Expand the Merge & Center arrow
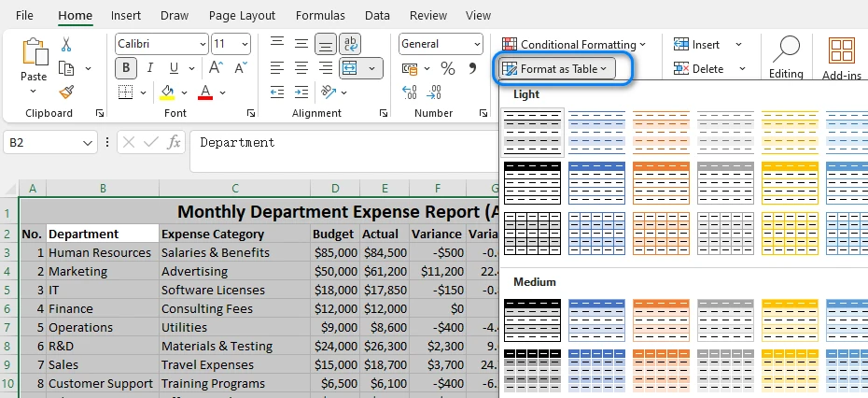The width and height of the screenshot is (868, 398). click(x=372, y=69)
